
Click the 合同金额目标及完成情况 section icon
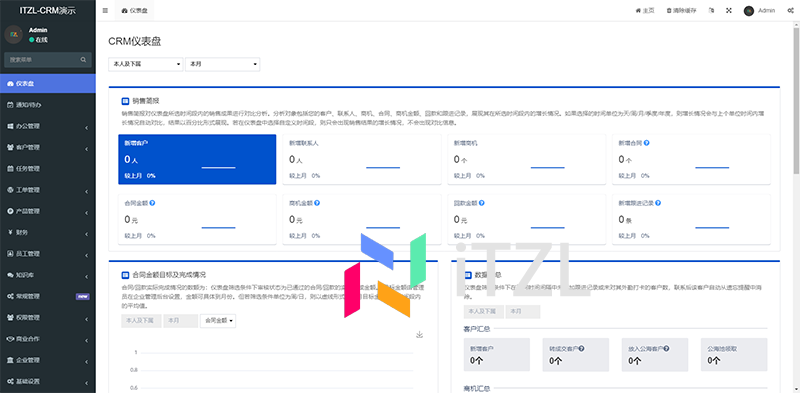pos(126,275)
